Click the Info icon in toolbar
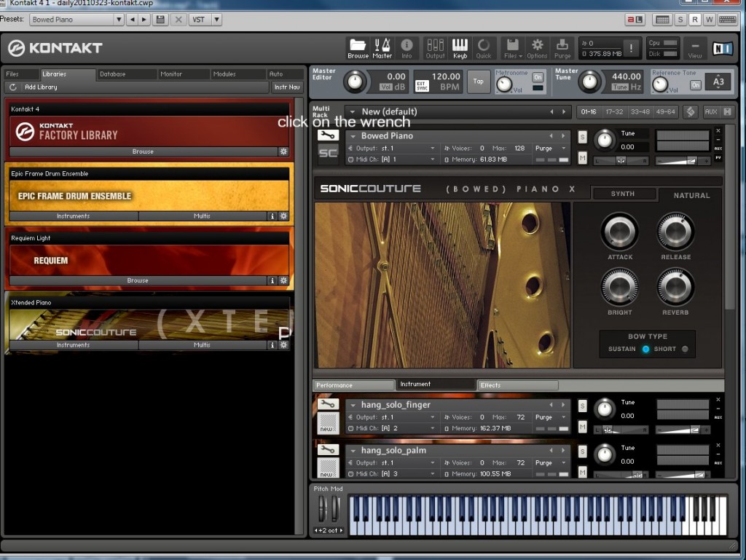 coord(407,48)
